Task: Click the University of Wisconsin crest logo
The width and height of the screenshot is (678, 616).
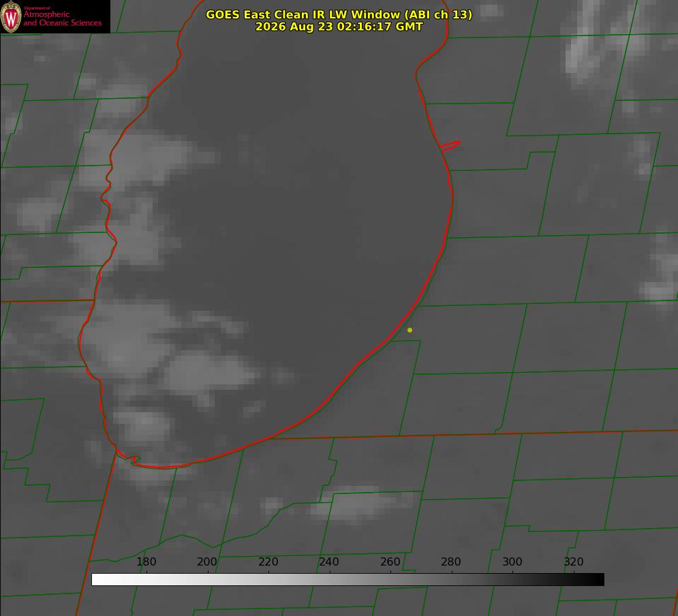Action: pos(11,16)
